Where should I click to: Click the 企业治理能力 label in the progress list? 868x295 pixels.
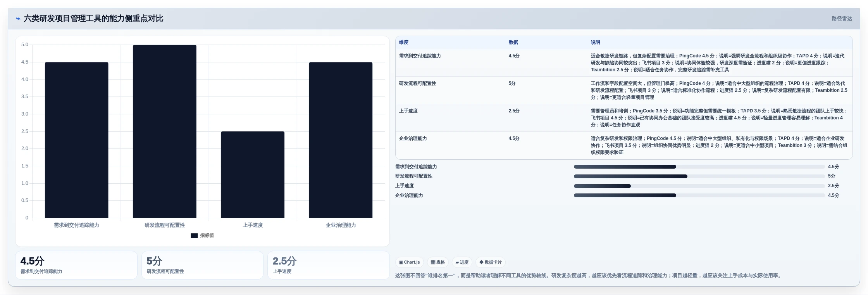(x=409, y=196)
